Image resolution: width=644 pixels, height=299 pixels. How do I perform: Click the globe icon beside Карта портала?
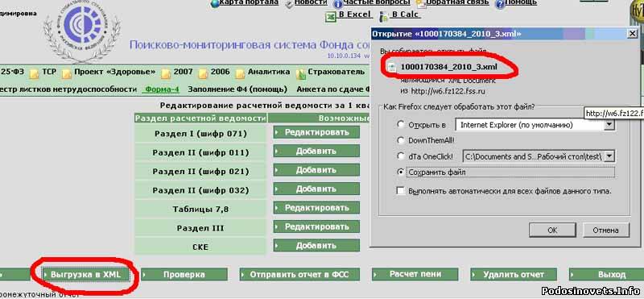(x=215, y=4)
